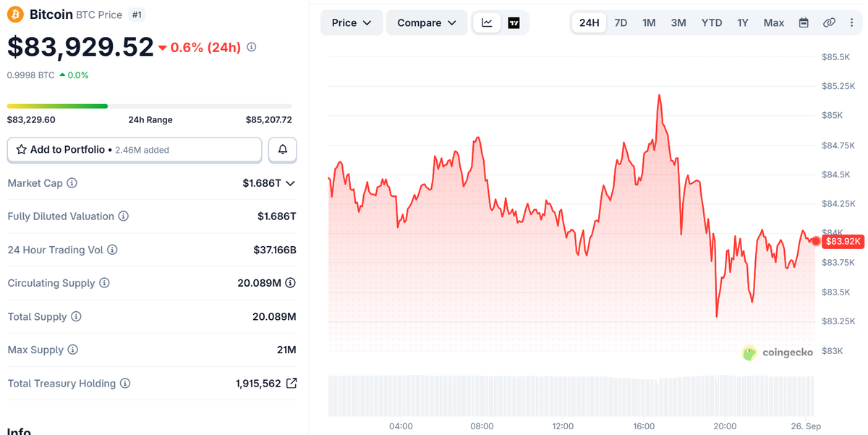The height and width of the screenshot is (435, 868).
Task: Show Total Supply info icon
Action: tap(76, 316)
